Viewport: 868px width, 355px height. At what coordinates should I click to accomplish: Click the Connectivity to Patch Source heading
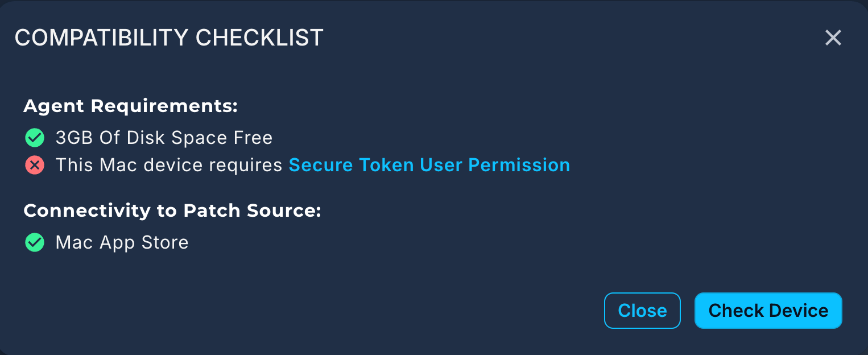(172, 211)
